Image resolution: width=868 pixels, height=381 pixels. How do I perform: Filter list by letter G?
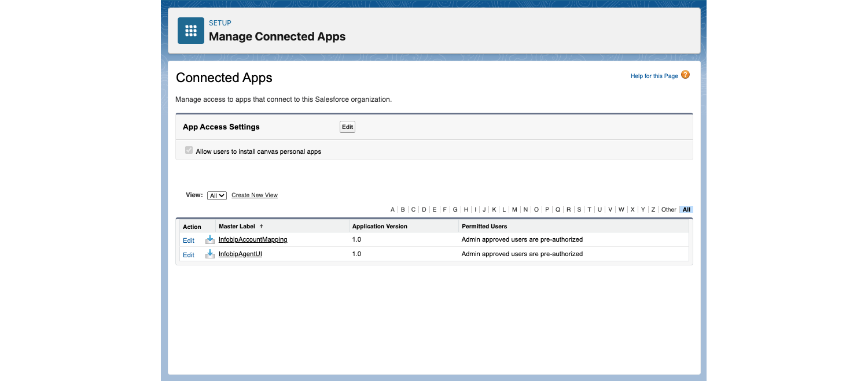click(455, 210)
